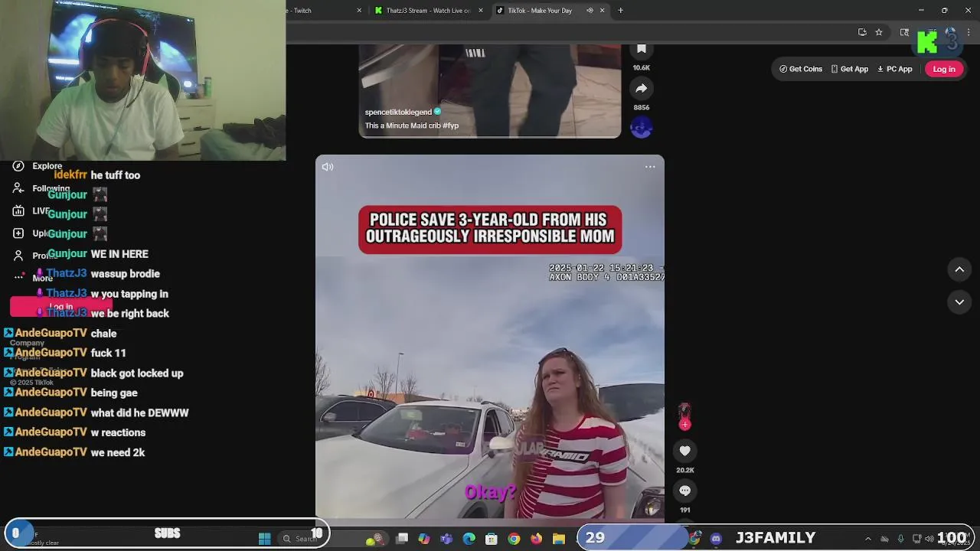Go to the next video using down chevron
This screenshot has width=980, height=551.
959,302
